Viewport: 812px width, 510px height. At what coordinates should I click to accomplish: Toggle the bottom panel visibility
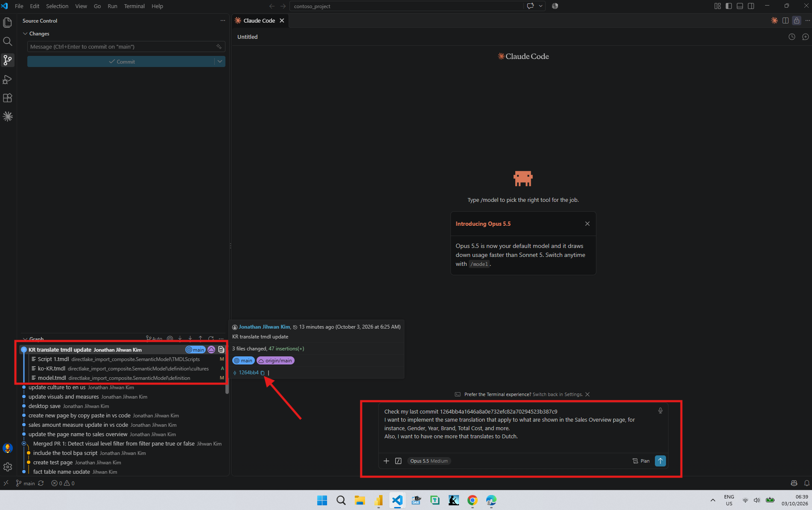click(740, 6)
